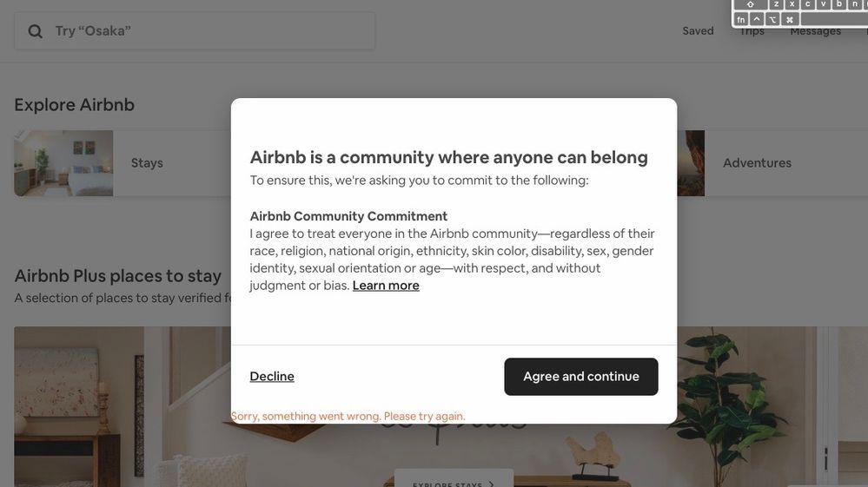Open the Learn more link
This screenshot has width=868, height=487.
(x=386, y=286)
